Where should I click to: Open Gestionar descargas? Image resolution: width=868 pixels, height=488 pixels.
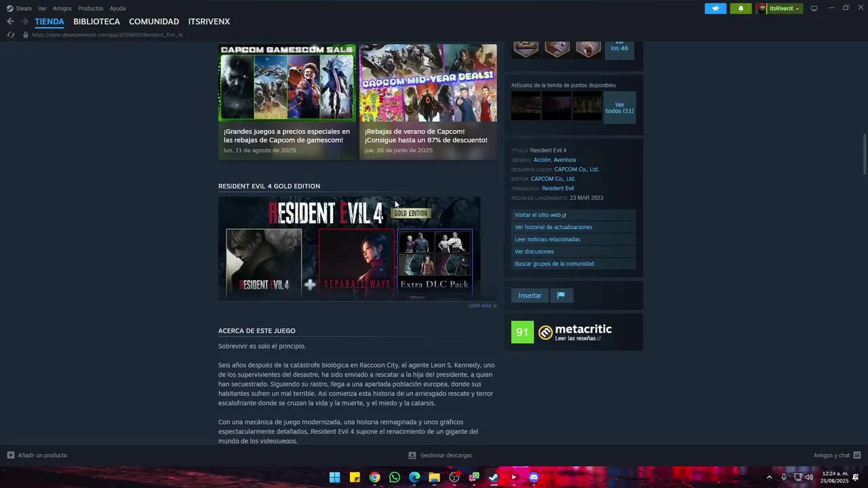click(440, 455)
